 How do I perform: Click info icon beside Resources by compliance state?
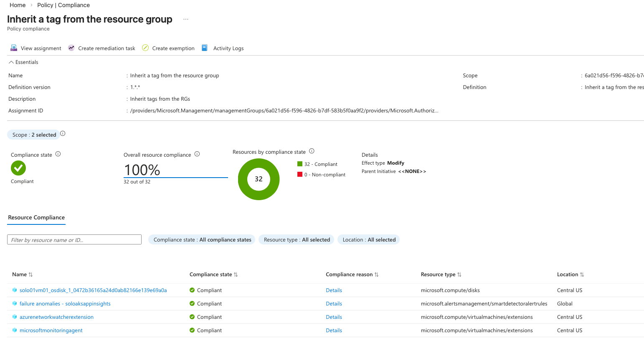(312, 151)
